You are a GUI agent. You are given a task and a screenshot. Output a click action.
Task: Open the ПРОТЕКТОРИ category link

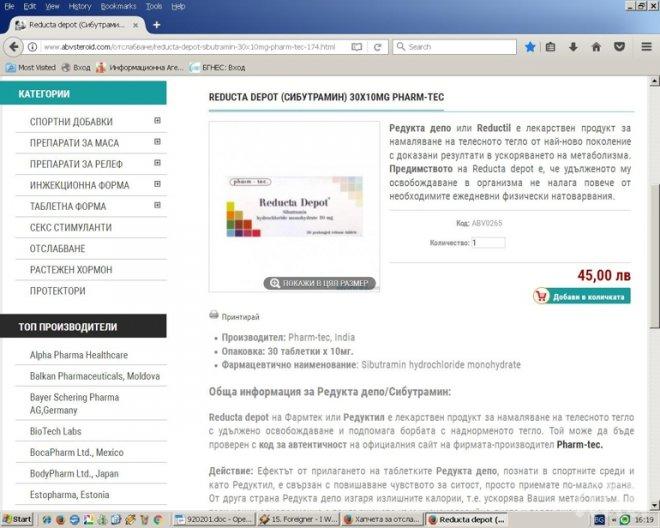coord(58,291)
